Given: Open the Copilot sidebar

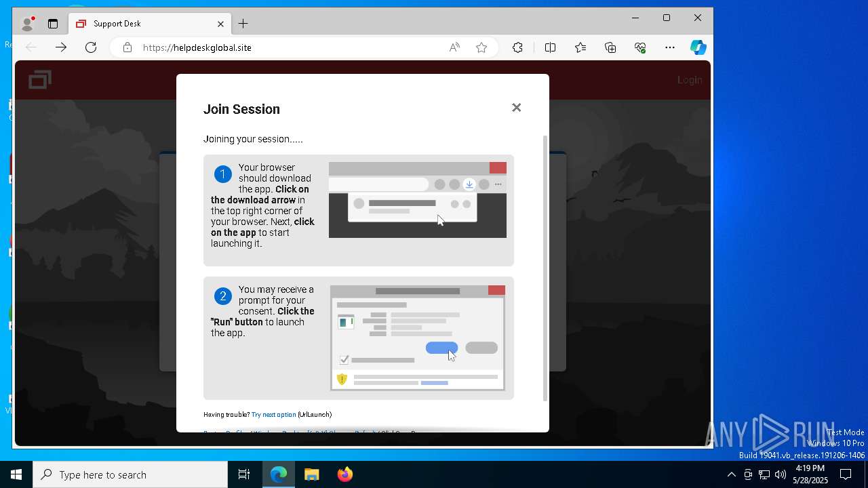Looking at the screenshot, I should (x=698, y=47).
